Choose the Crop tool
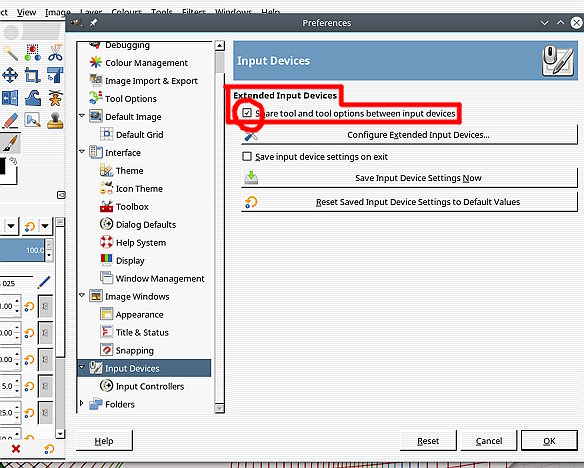The image size is (584, 468). (33, 75)
